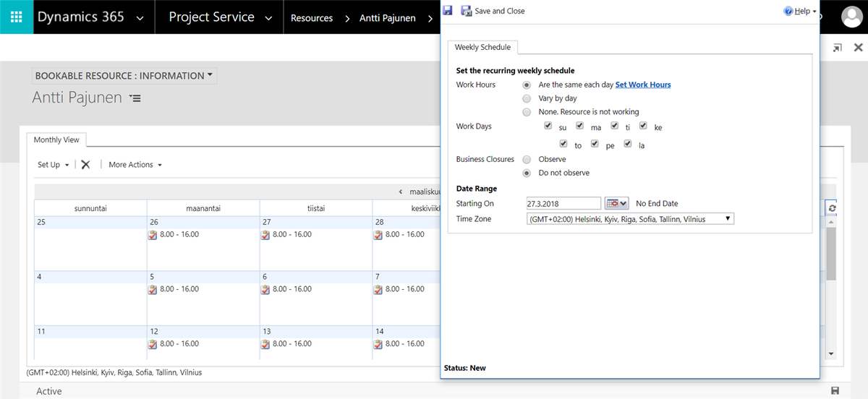
Task: Toggle the ti work day checkbox
Action: (614, 126)
